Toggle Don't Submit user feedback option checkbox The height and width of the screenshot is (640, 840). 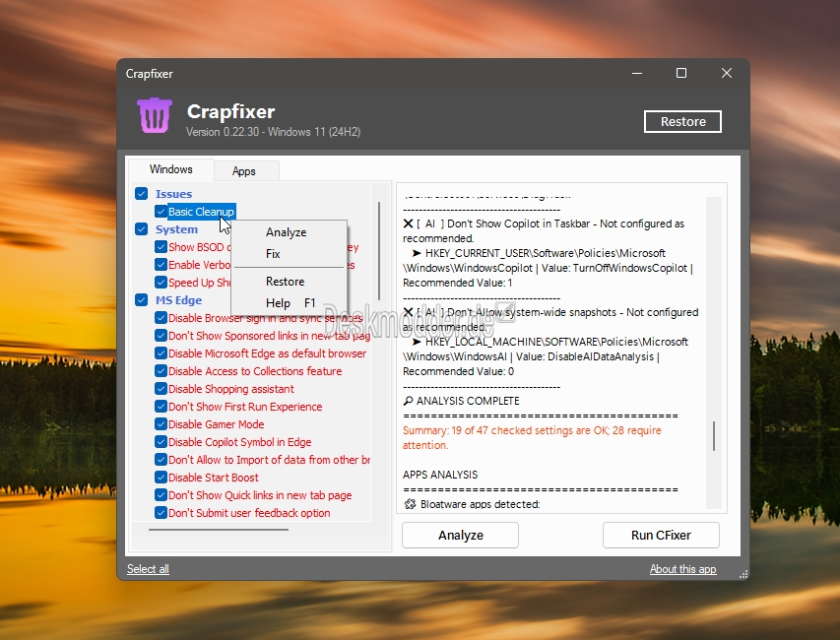[x=161, y=513]
